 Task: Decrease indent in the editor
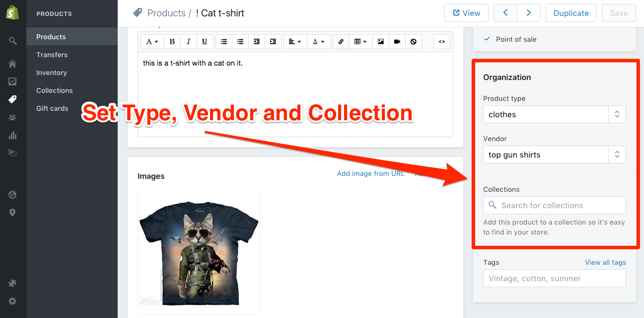[x=257, y=42]
